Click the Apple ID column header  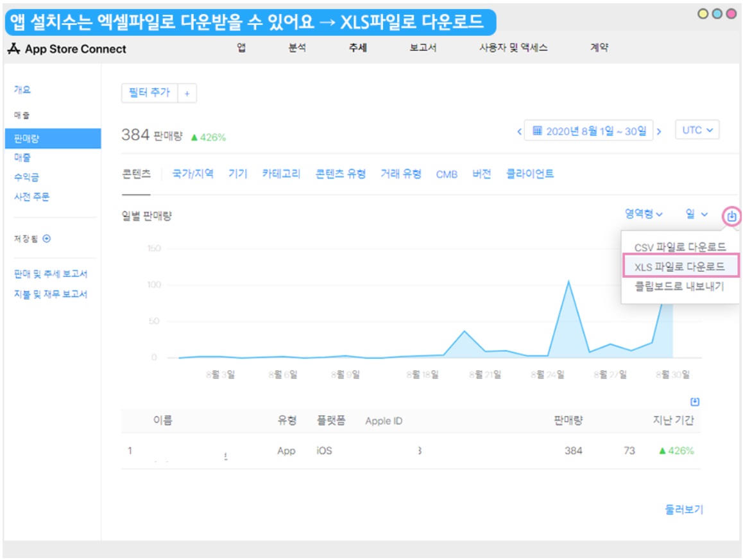[x=384, y=421]
